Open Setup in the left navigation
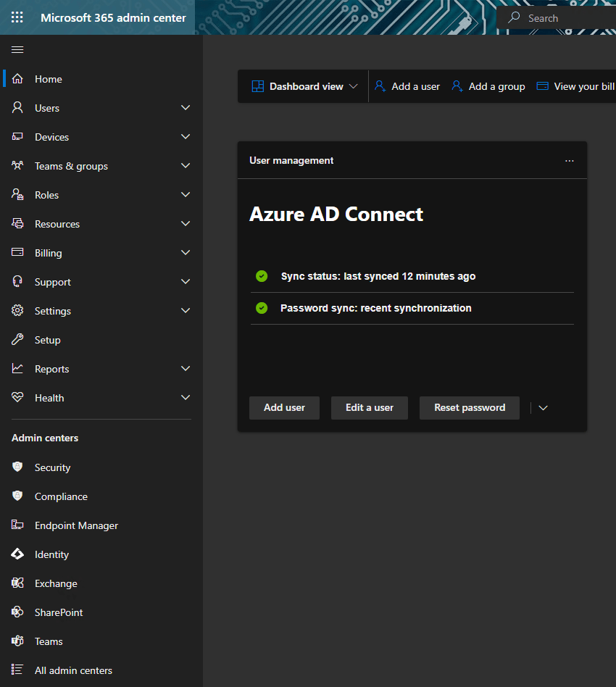 coord(47,340)
